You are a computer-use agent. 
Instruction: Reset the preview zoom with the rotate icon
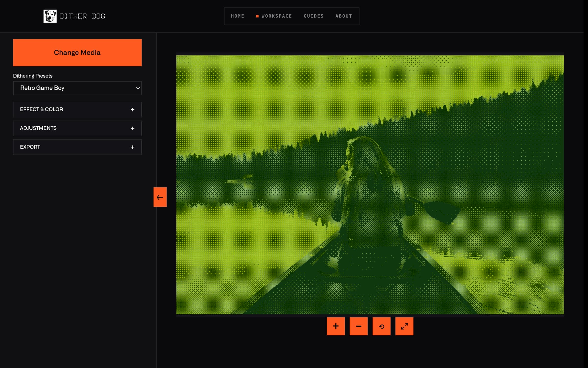381,326
